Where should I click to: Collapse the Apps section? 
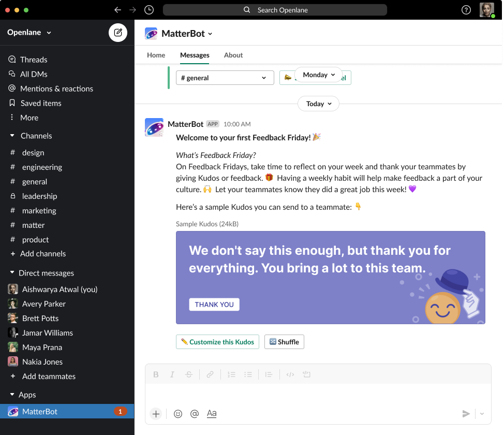click(12, 395)
